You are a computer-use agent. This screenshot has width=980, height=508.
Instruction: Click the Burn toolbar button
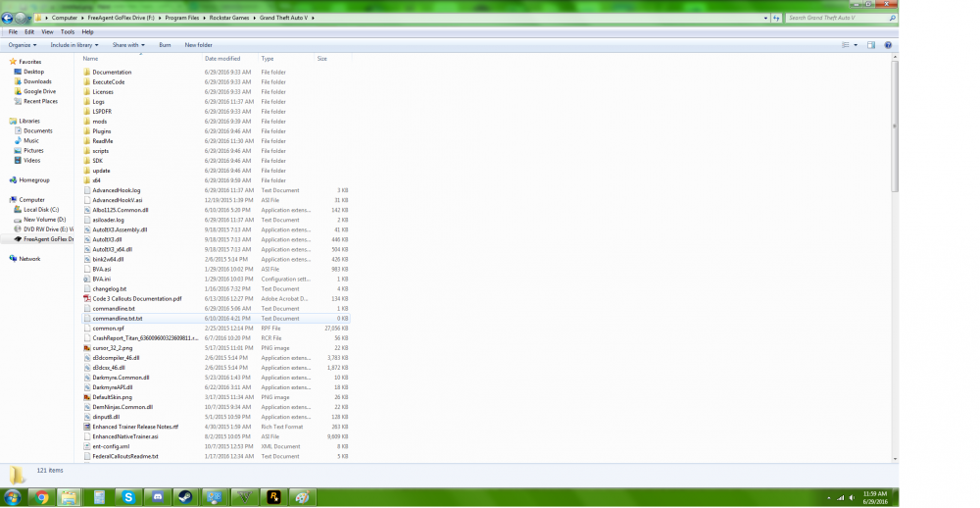pyautogui.click(x=165, y=45)
